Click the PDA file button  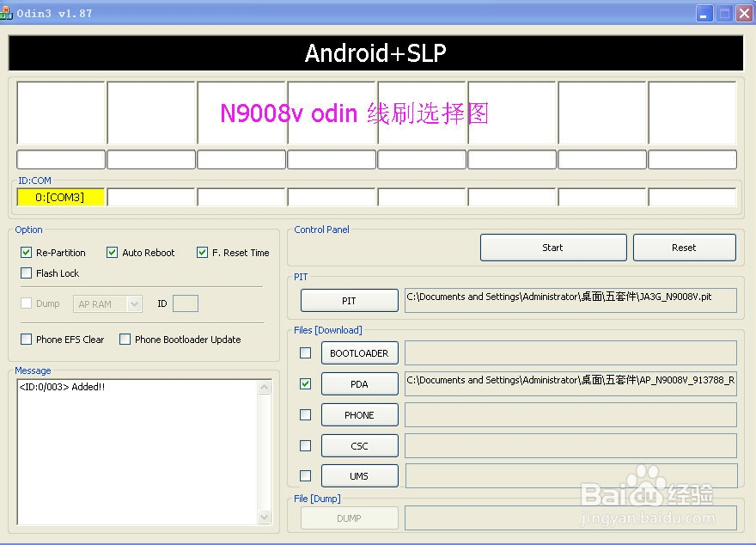tap(360, 384)
